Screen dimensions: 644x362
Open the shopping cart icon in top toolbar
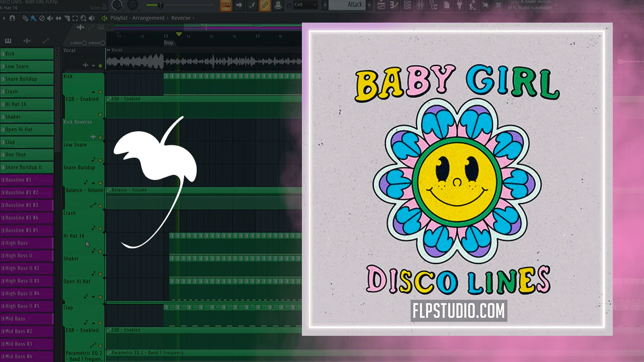coord(498,5)
